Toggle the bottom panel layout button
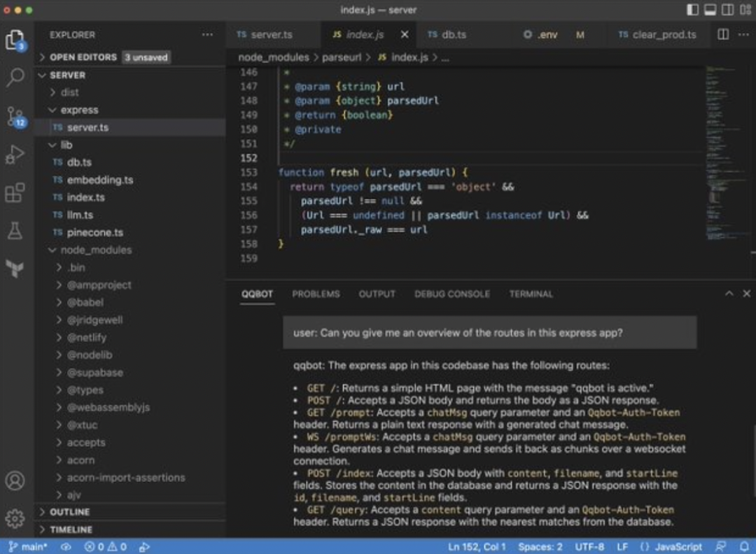 pos(710,10)
